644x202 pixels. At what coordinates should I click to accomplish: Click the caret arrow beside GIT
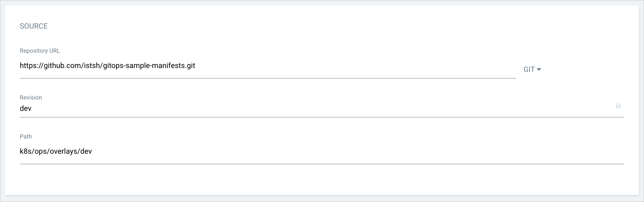click(x=539, y=69)
